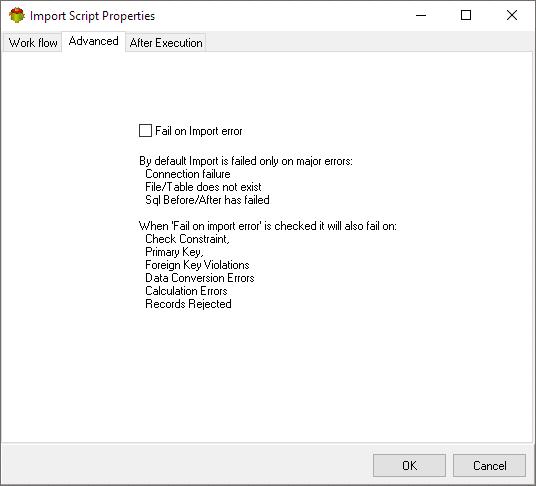Click the 'Check Constraint,' text
This screenshot has width=536, height=486.
coord(187,239)
